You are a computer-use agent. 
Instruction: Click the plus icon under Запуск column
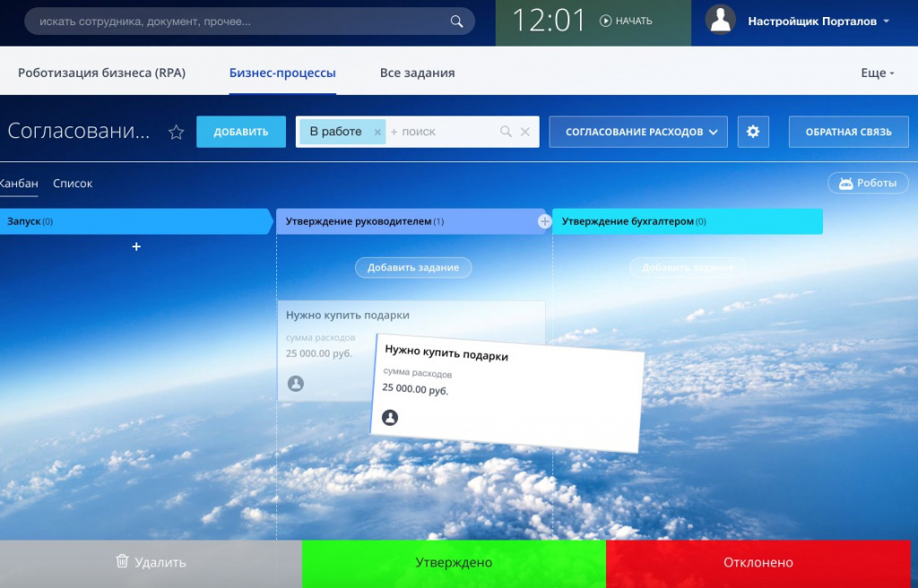pos(136,246)
